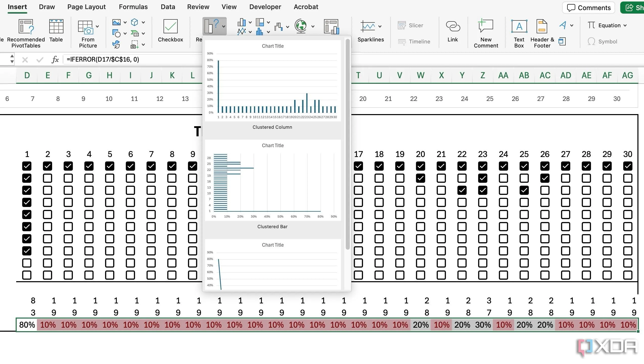This screenshot has height=364, width=644.
Task: Click the Timeline button
Action: (414, 41)
